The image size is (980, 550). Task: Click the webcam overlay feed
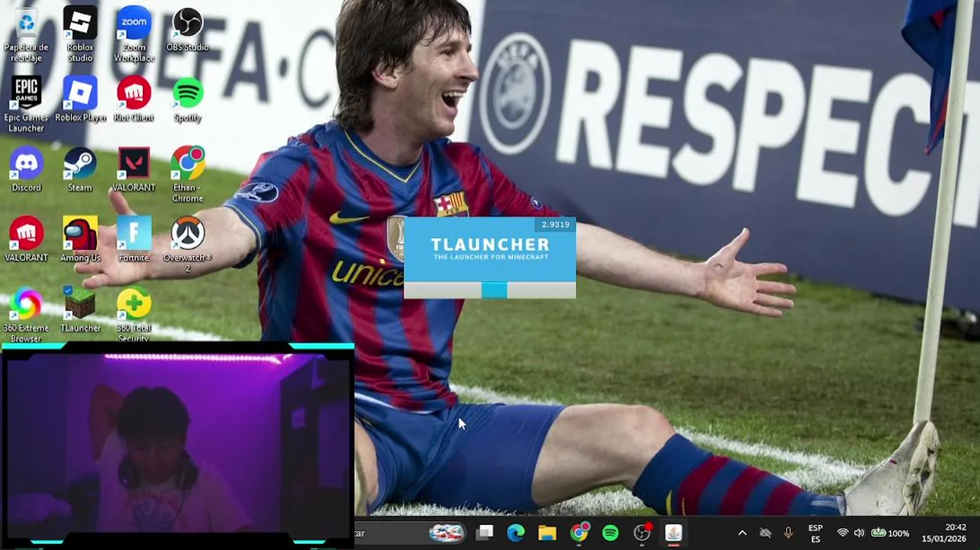tap(177, 445)
